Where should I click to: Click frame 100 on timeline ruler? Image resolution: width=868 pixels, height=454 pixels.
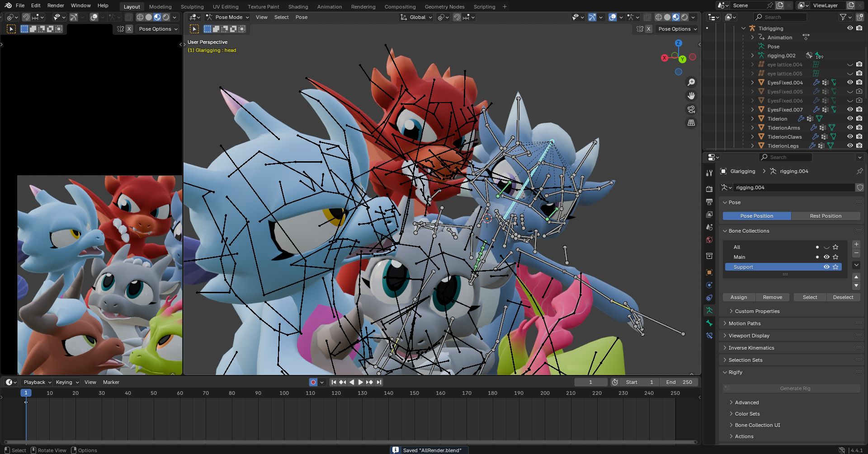[284, 393]
